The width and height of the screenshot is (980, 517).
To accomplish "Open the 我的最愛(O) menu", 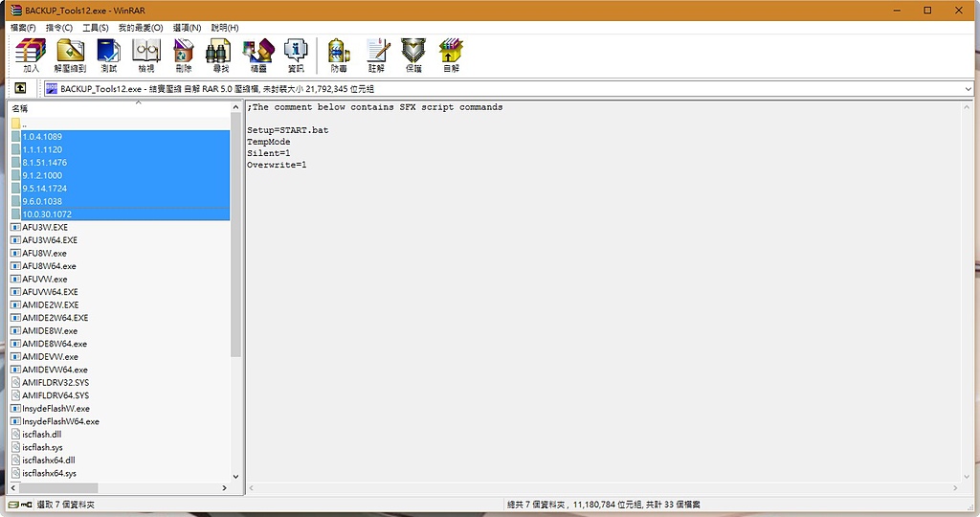I will pyautogui.click(x=141, y=28).
